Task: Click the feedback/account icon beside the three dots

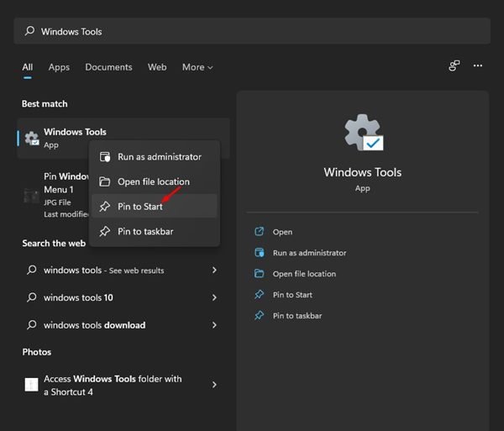Action: point(454,66)
